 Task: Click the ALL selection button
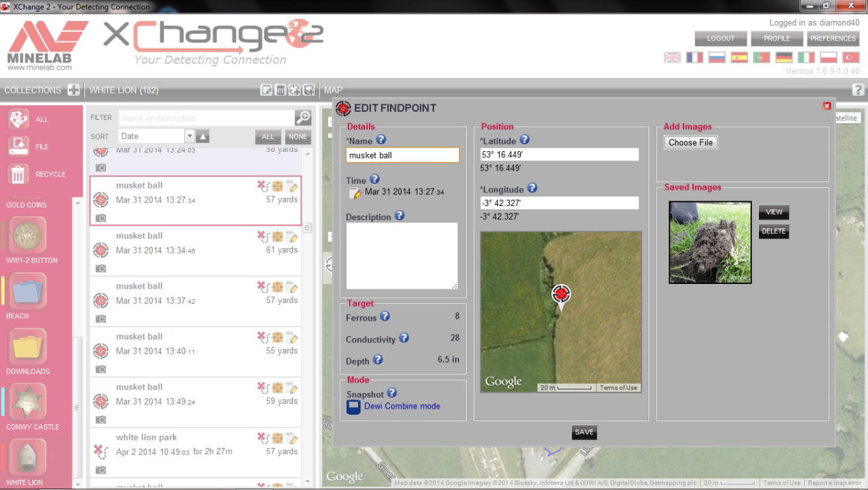[x=268, y=137]
